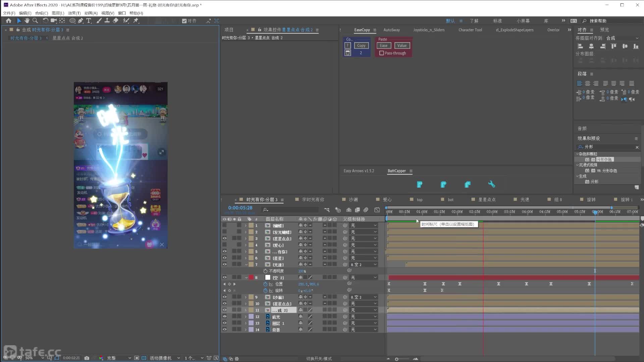644x362 pixels.
Task: Enable draft 3D timeline icon
Action: 338,210
